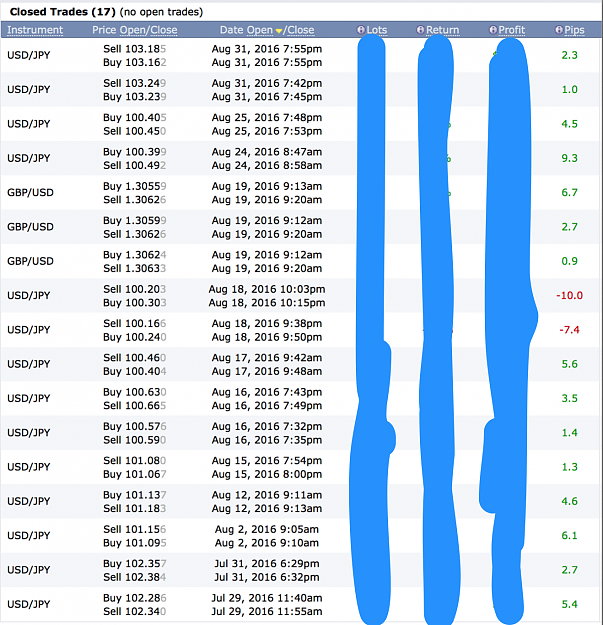Click the pips value 9.3
The image size is (603, 625).
point(570,158)
